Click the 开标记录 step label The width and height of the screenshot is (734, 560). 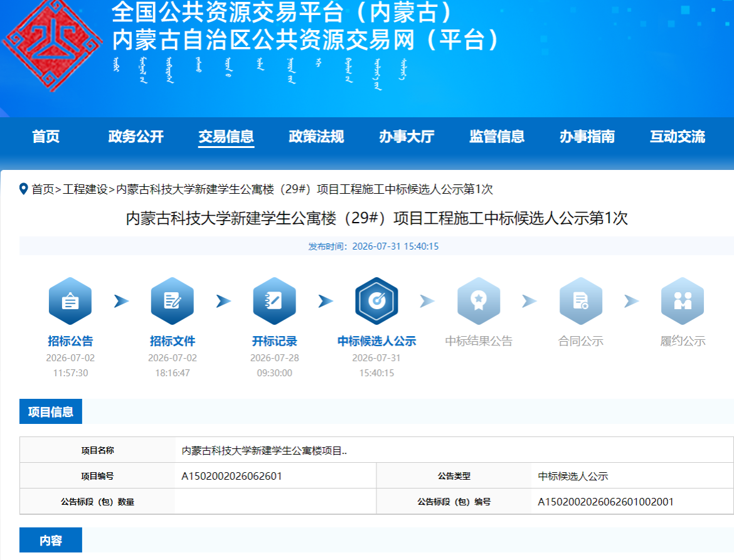(x=274, y=341)
